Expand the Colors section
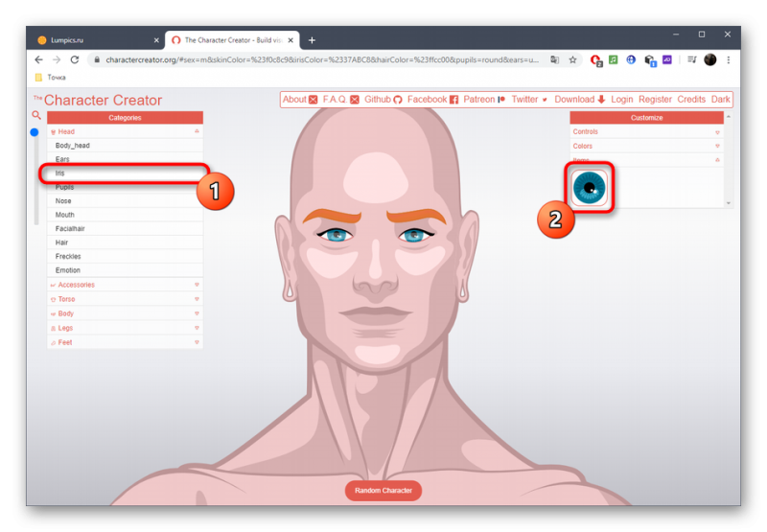 tap(646, 146)
